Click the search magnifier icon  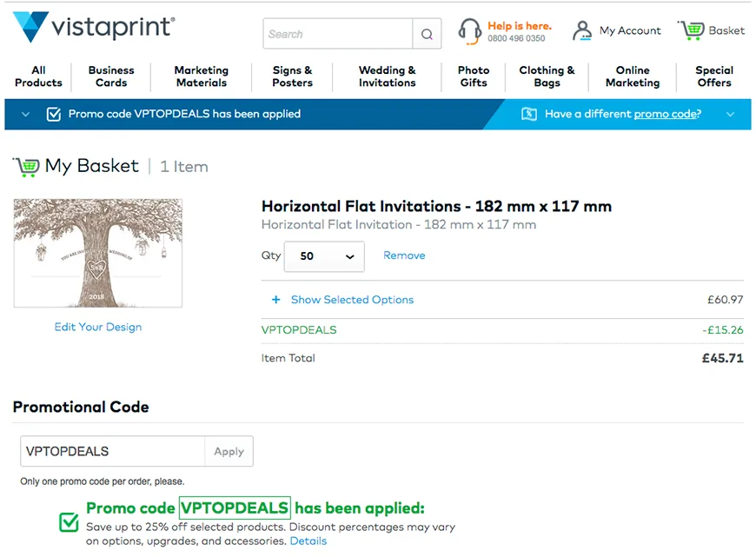[427, 34]
